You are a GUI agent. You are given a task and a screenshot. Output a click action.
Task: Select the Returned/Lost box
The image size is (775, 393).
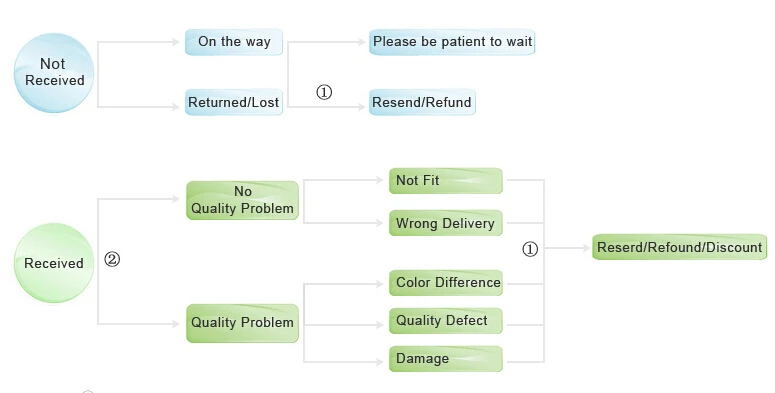coord(234,102)
